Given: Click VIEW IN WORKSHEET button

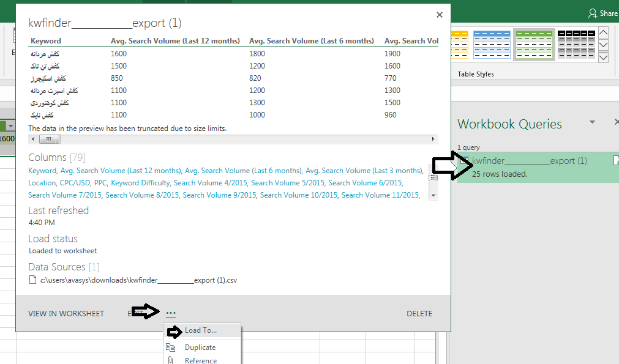Looking at the screenshot, I should (x=66, y=313).
